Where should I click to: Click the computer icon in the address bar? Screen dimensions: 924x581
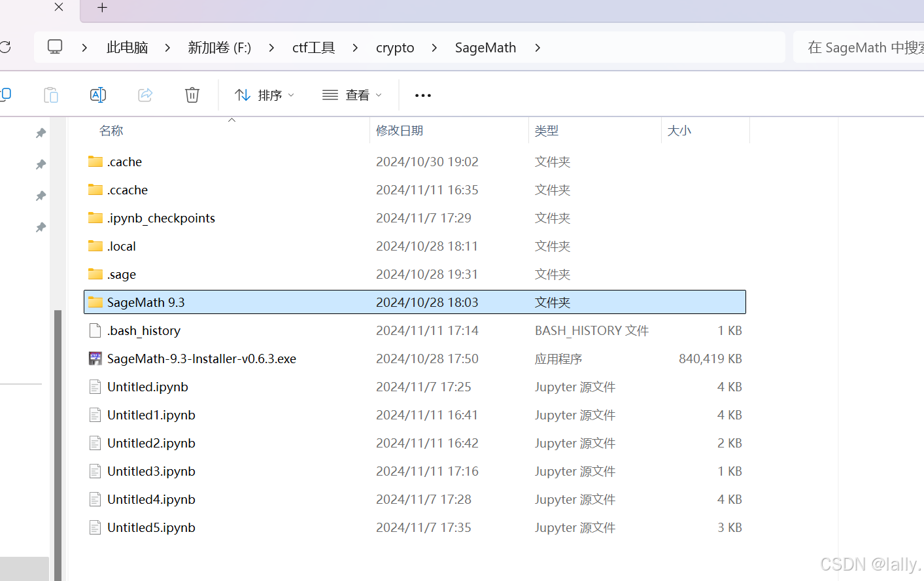coord(54,46)
